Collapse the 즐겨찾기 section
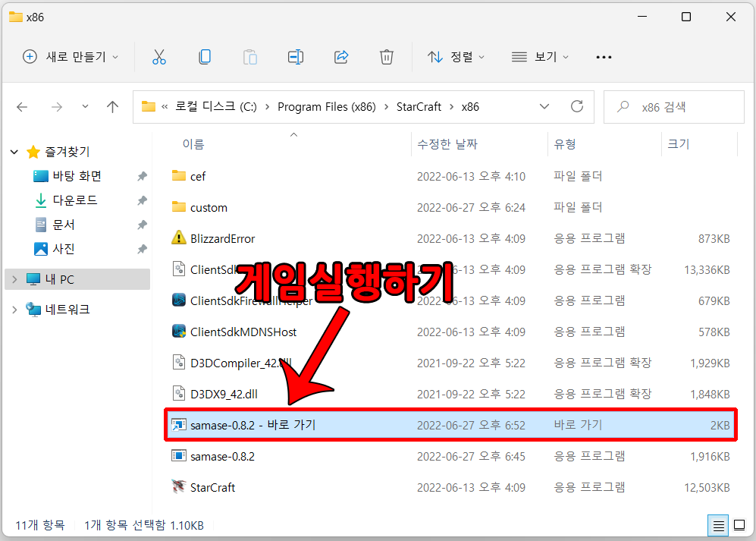Screen dimensions: 756x541 [x=14, y=152]
